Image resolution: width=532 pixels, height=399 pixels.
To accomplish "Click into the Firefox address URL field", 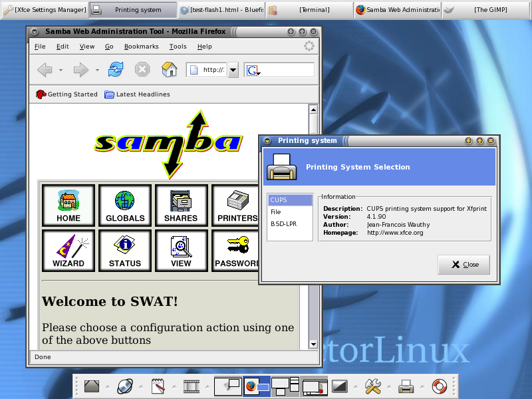I will coord(213,70).
